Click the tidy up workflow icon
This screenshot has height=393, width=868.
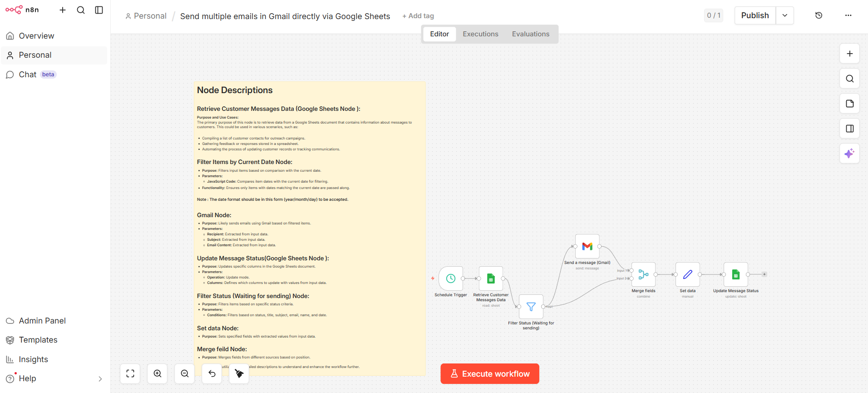[x=239, y=373]
